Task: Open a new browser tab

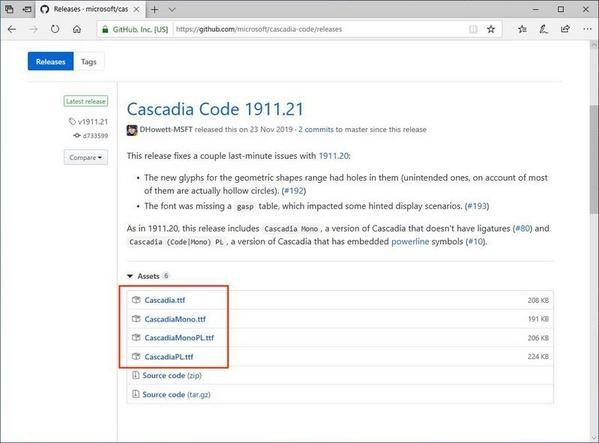Action: [154, 10]
